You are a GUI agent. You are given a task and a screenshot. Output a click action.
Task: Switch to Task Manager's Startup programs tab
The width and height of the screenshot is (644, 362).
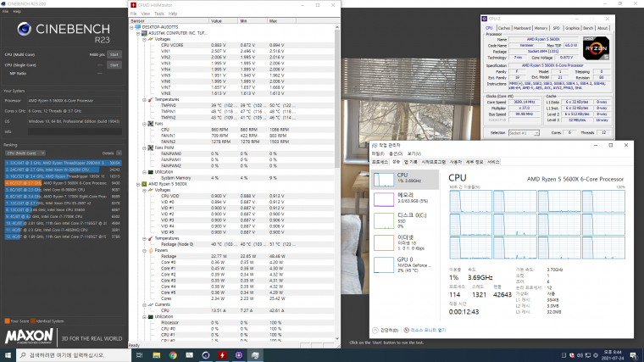[x=434, y=162]
